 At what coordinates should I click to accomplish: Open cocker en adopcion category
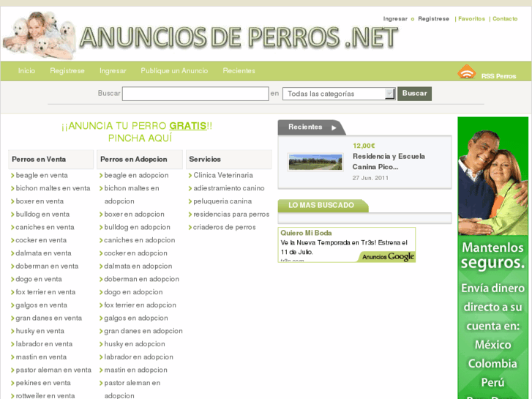pyautogui.click(x=135, y=253)
